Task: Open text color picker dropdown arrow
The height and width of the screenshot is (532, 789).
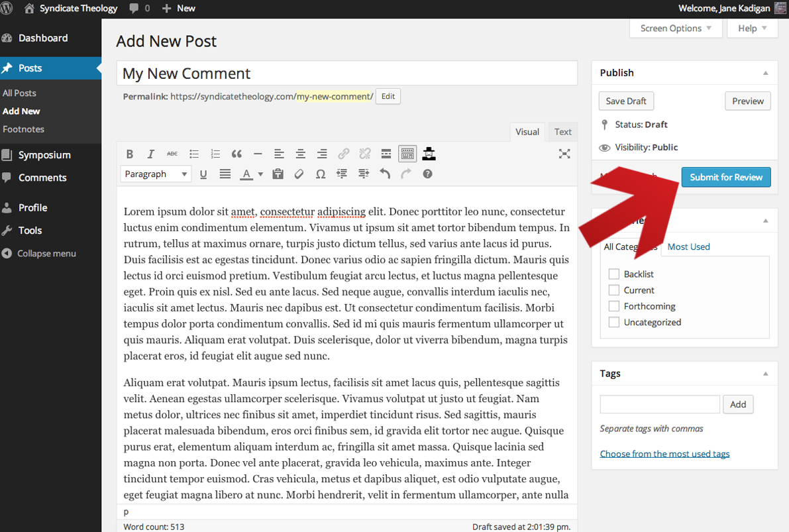Action: click(x=260, y=174)
